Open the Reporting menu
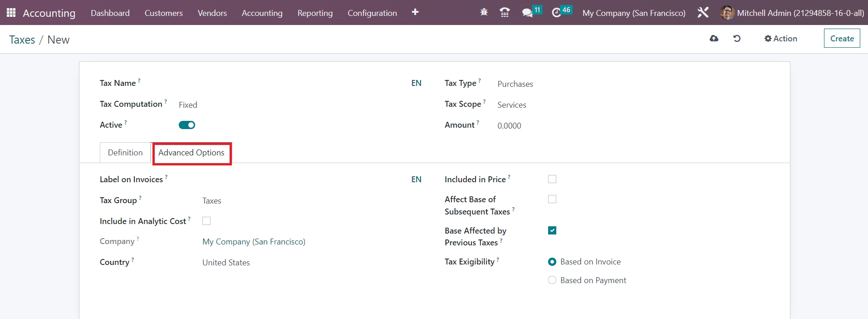 coord(315,13)
